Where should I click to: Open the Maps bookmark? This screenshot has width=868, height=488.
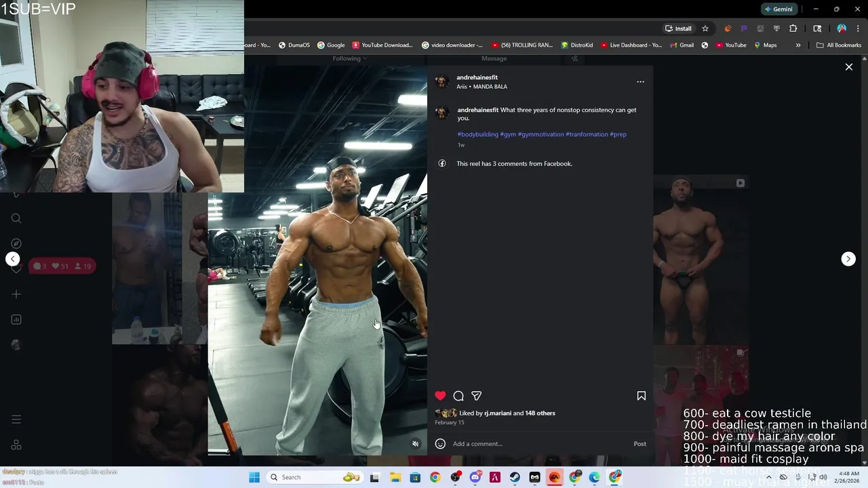(x=765, y=45)
